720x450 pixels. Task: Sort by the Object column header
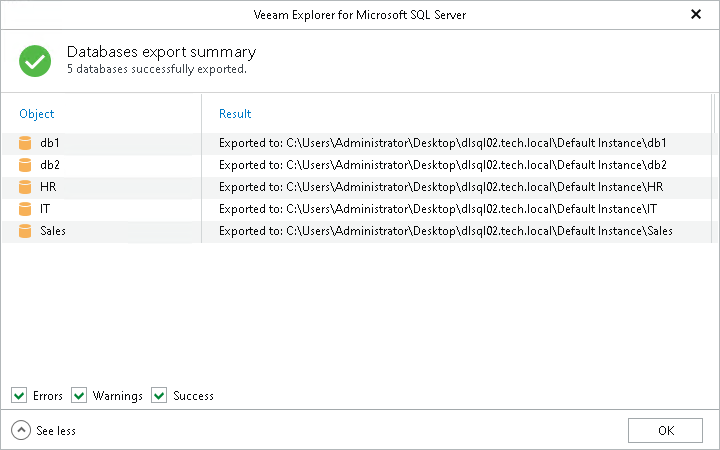point(37,114)
